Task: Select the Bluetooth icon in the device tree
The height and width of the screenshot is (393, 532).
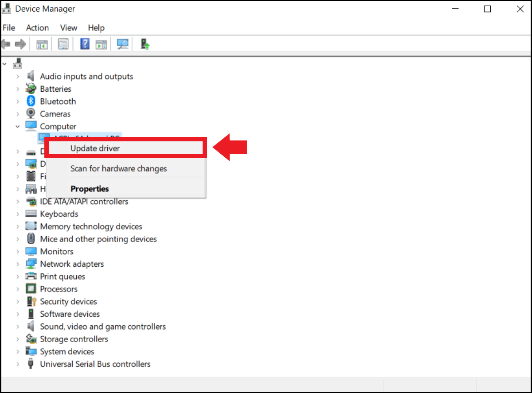Action: 31,101
